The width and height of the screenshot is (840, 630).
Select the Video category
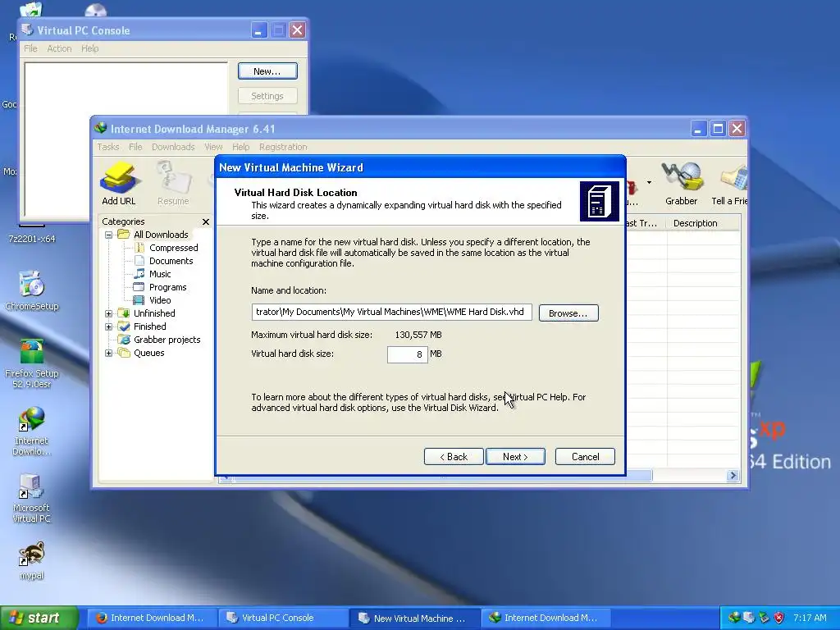click(x=160, y=300)
